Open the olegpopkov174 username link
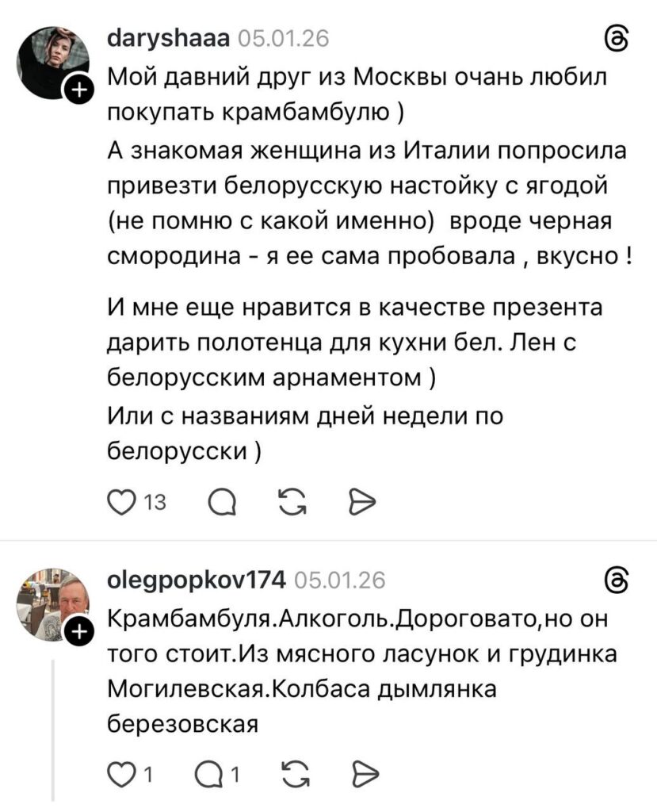Image resolution: width=657 pixels, height=812 pixels. pos(196,581)
